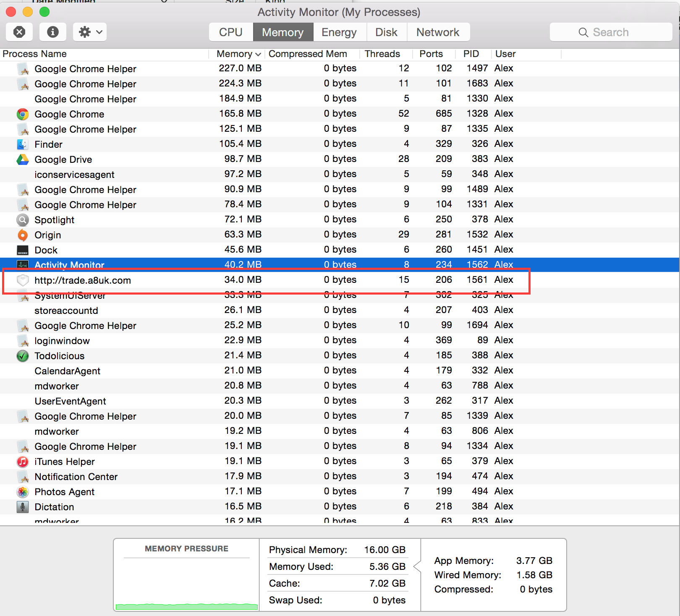Click the Memory Used 5.36 GB value
The width and height of the screenshot is (680, 616).
[387, 566]
